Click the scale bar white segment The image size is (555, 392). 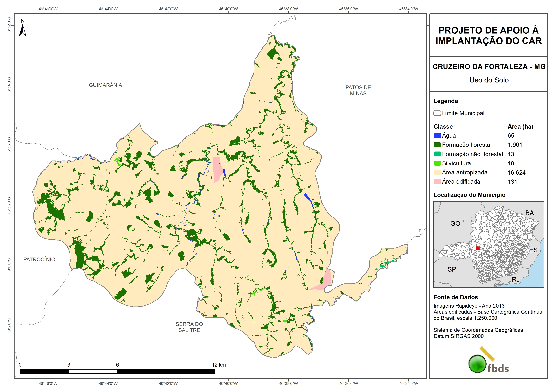click(x=93, y=371)
